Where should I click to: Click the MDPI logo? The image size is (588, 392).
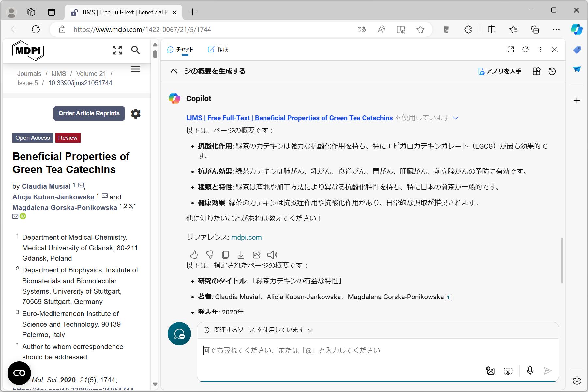click(x=28, y=51)
